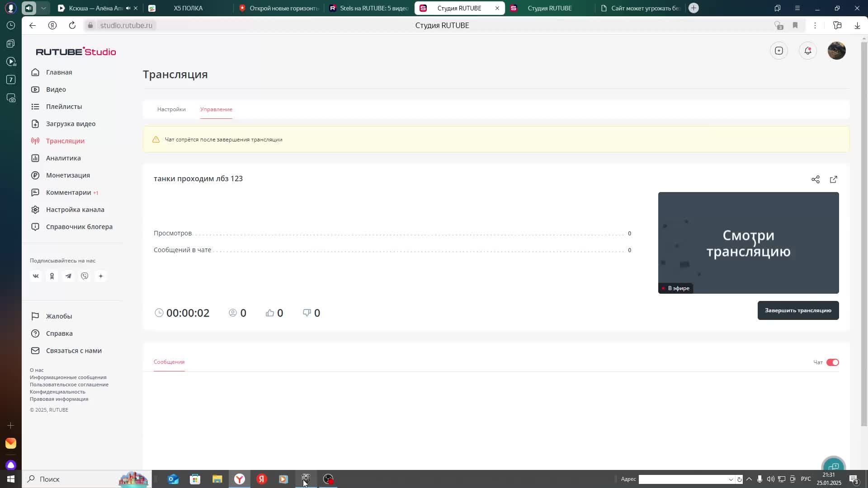Screen dimensions: 868x488
Task: Open Видео section in the sidebar
Action: [x=56, y=89]
